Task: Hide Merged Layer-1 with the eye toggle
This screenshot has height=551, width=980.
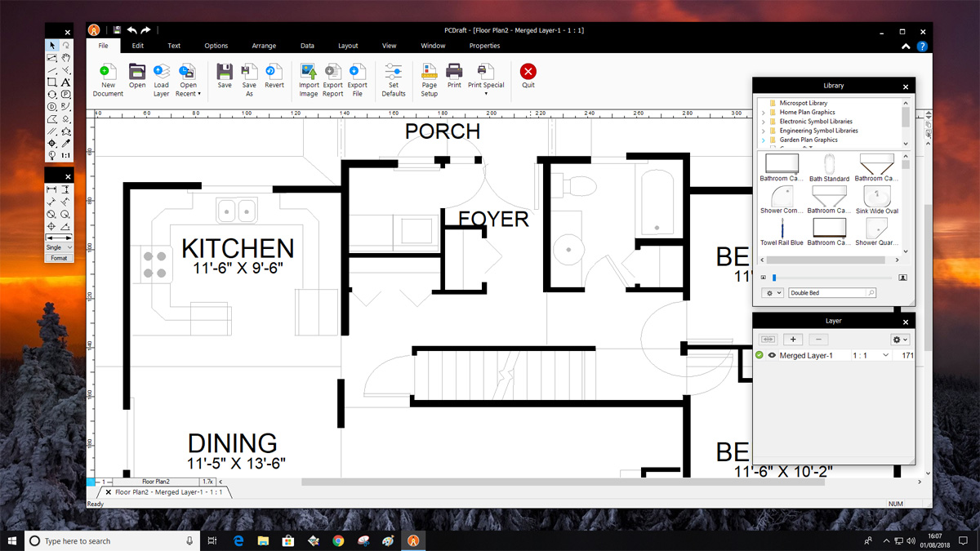Action: click(x=772, y=355)
